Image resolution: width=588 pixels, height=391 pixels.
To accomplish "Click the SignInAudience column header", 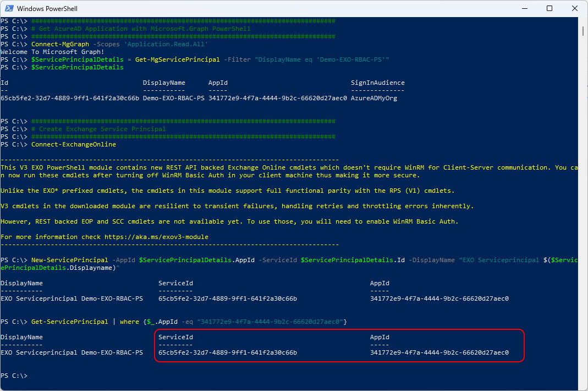I will coord(378,83).
